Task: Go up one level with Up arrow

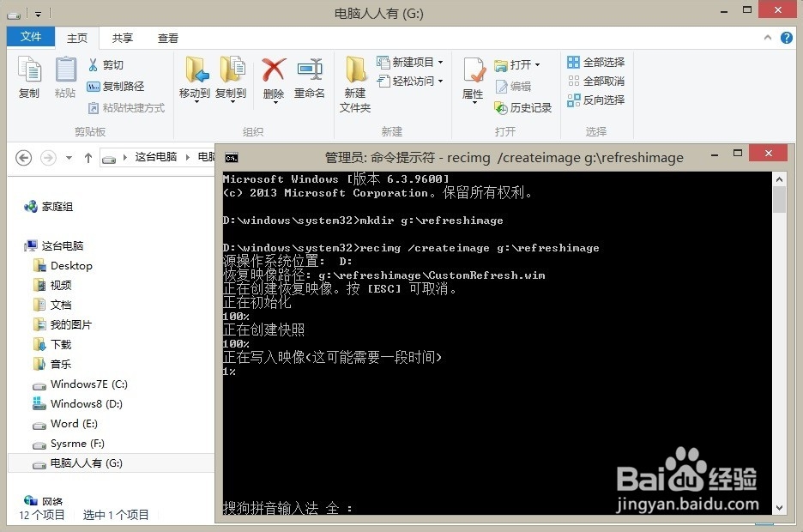Action: point(88,158)
